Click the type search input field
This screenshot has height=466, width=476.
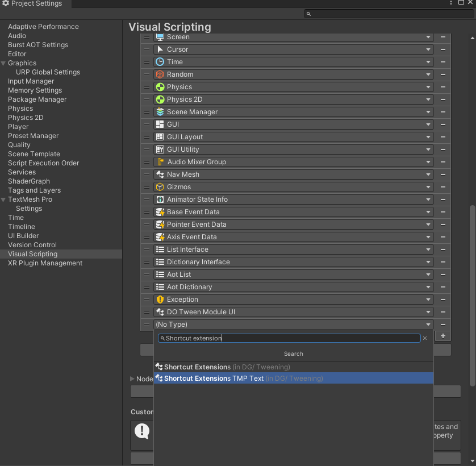[289, 338]
